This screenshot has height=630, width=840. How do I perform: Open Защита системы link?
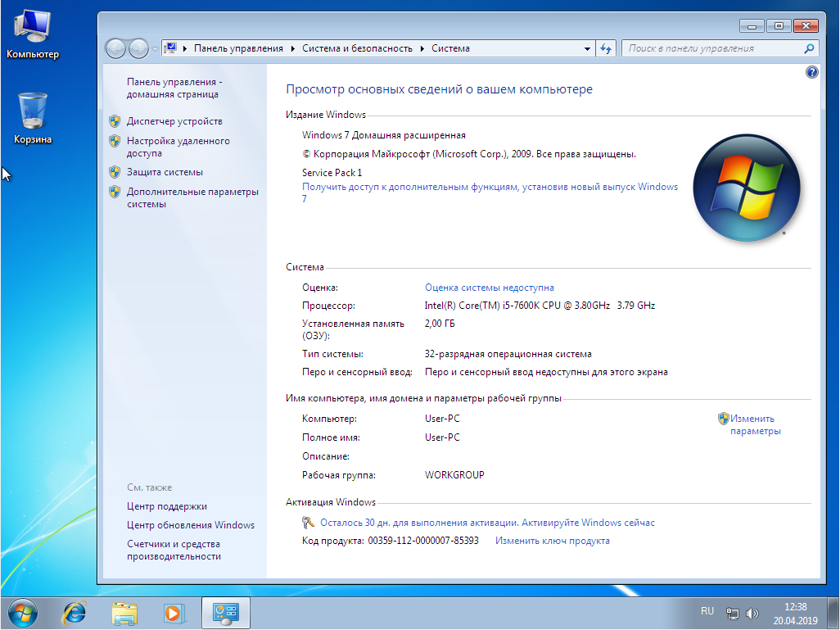165,172
